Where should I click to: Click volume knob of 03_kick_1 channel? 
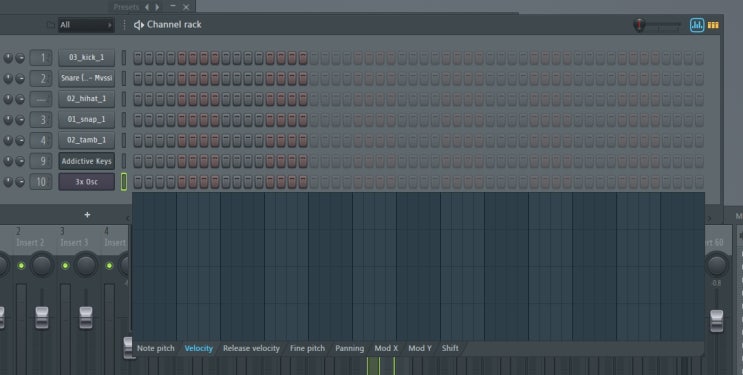(x=20, y=58)
